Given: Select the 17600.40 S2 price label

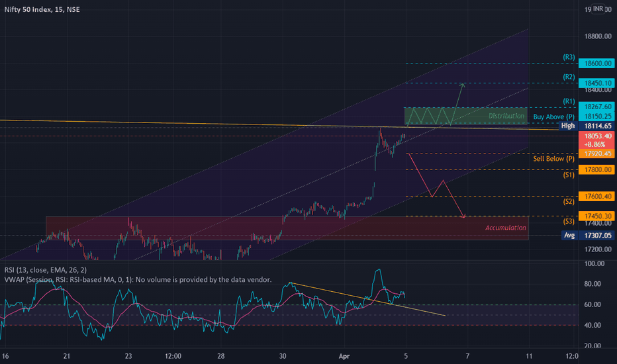Looking at the screenshot, I should [x=596, y=197].
